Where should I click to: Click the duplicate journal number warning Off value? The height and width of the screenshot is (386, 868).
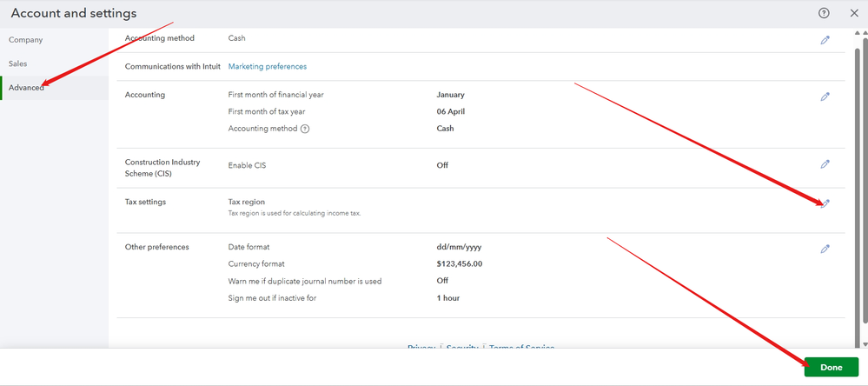click(442, 281)
